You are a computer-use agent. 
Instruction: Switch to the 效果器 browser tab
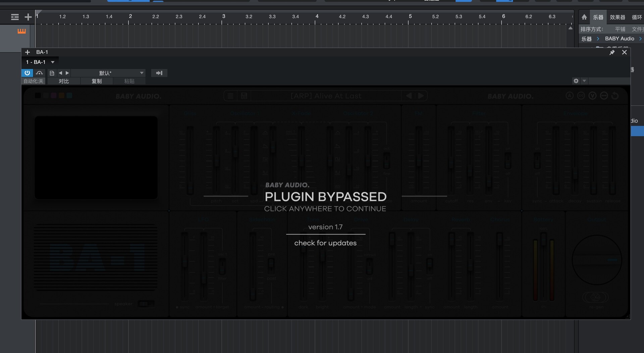coord(617,17)
